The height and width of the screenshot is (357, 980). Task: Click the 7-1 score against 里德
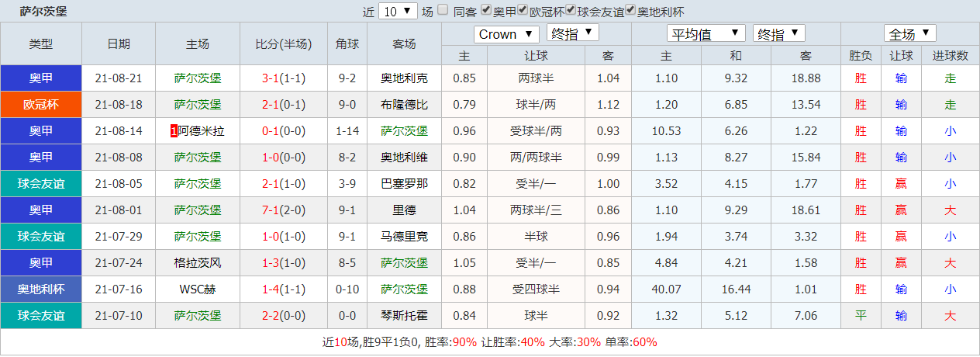[271, 210]
